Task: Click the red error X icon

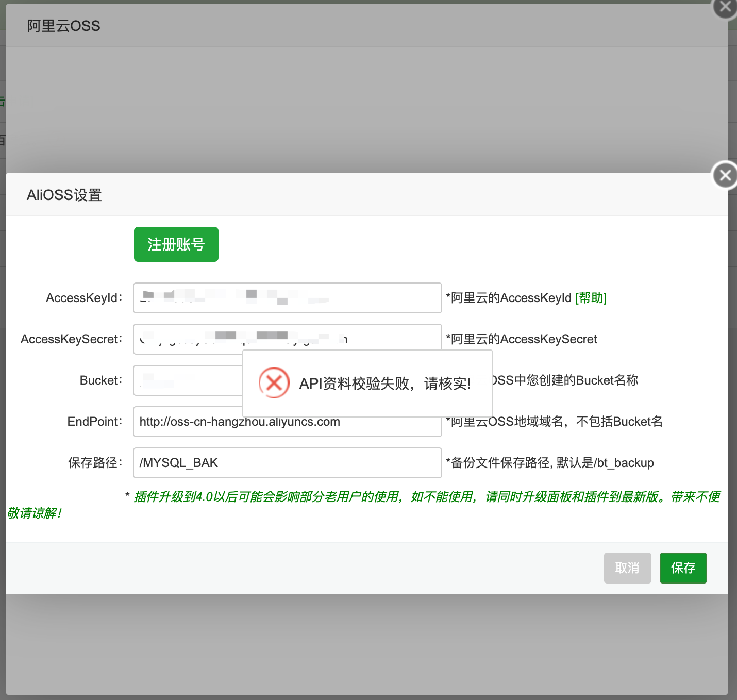Action: point(274,382)
